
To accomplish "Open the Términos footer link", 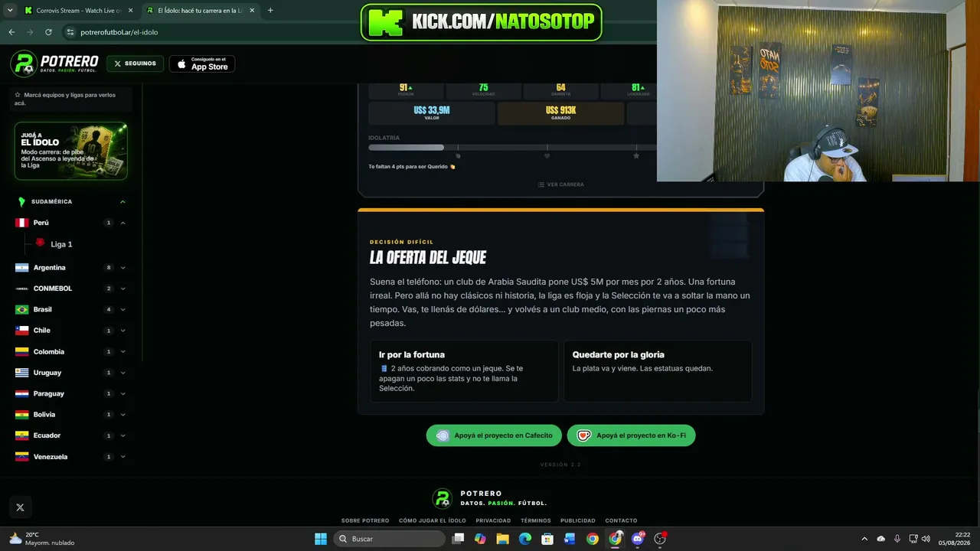I will [x=536, y=520].
